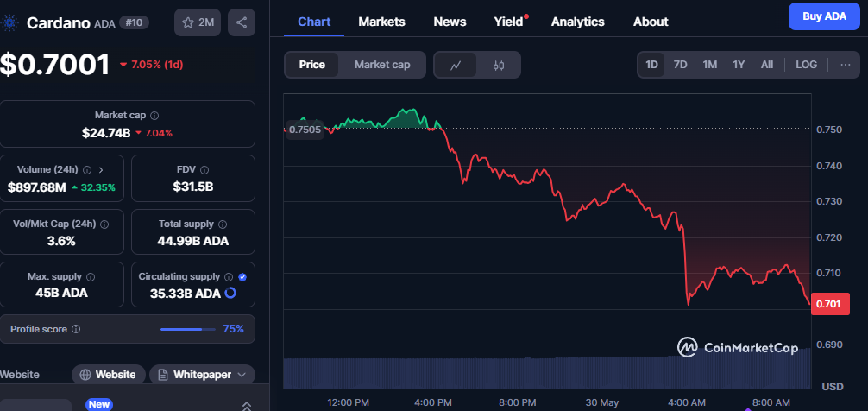Open the share icon button

(x=242, y=22)
